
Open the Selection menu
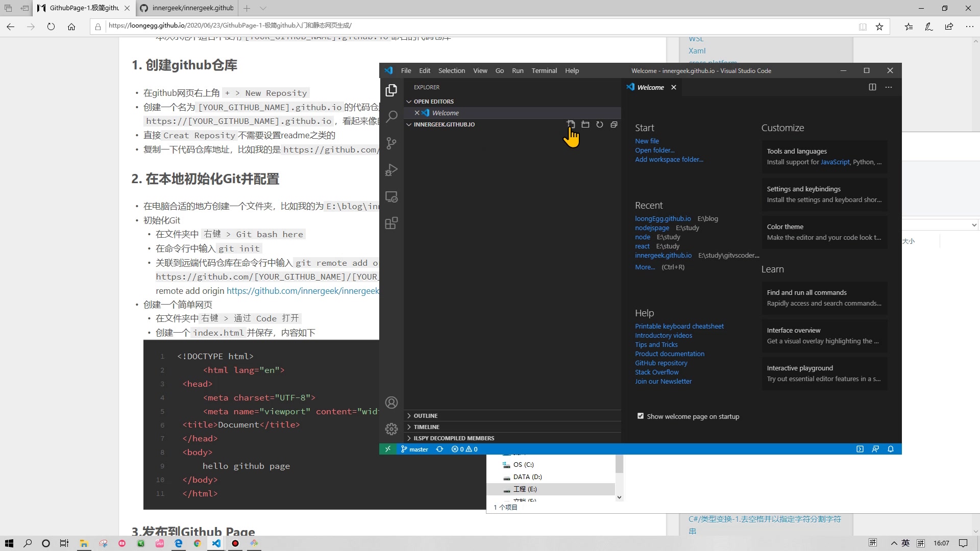[452, 70]
